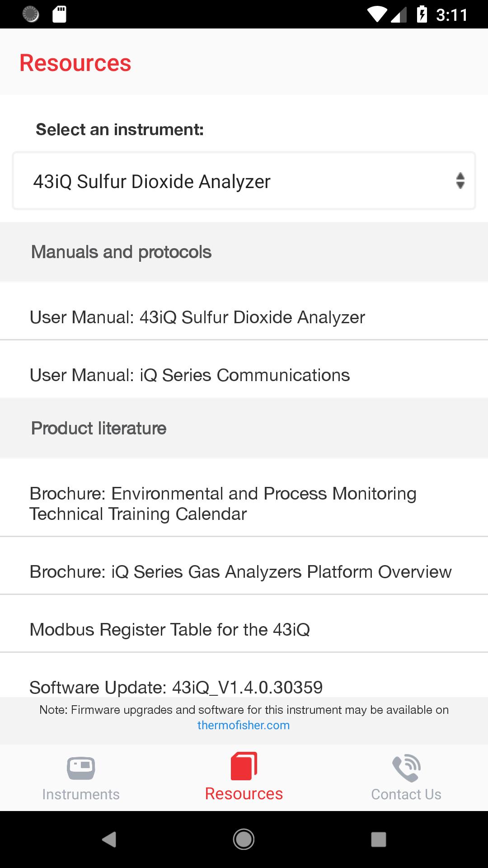
Task: Open Modbus Register Table for the 43iQ
Action: 244,630
